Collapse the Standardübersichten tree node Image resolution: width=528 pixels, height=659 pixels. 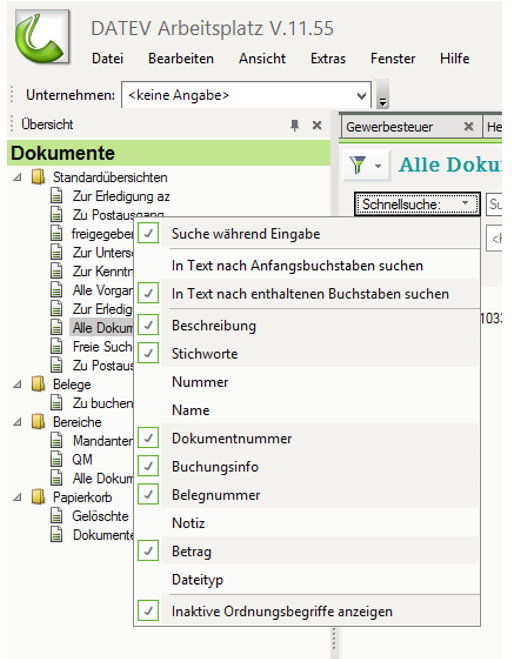(17, 177)
